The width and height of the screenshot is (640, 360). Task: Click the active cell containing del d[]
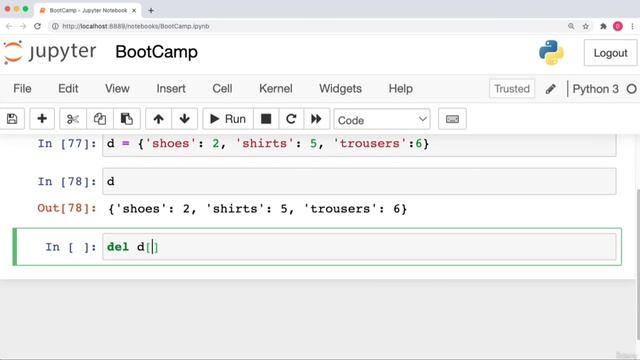(x=359, y=247)
